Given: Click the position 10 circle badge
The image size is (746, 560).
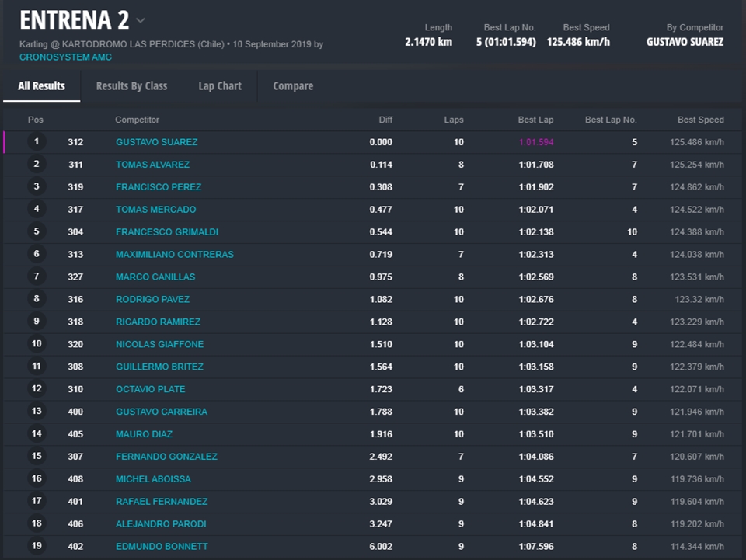Looking at the screenshot, I should 36,344.
